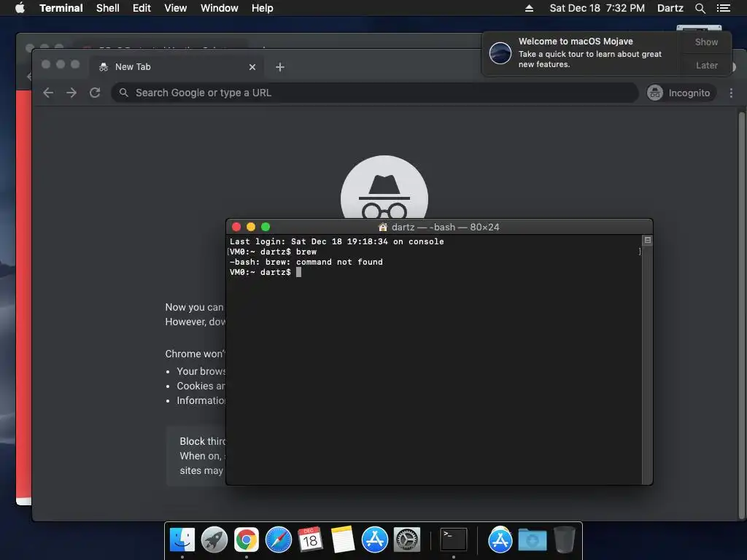
Task: Open the Help menu
Action: pyautogui.click(x=263, y=8)
